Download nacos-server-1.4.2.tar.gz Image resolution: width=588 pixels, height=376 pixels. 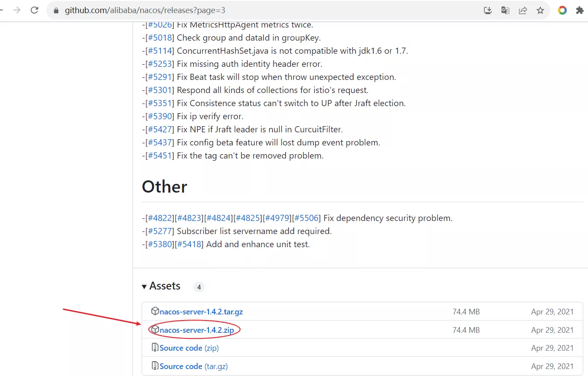pyautogui.click(x=201, y=312)
